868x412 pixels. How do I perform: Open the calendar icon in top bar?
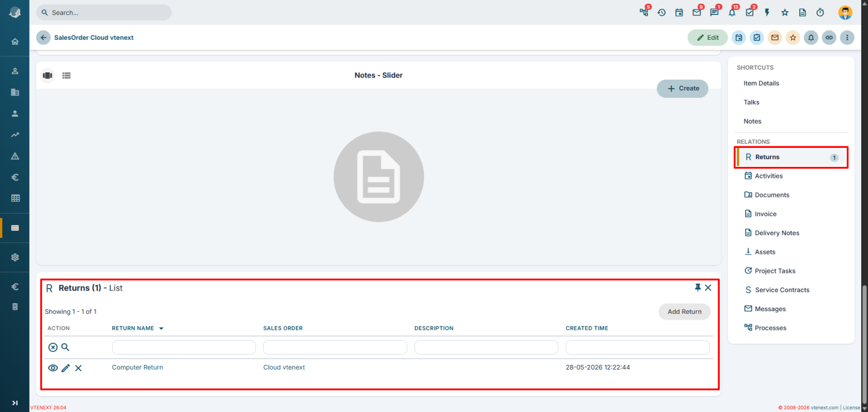pos(679,12)
